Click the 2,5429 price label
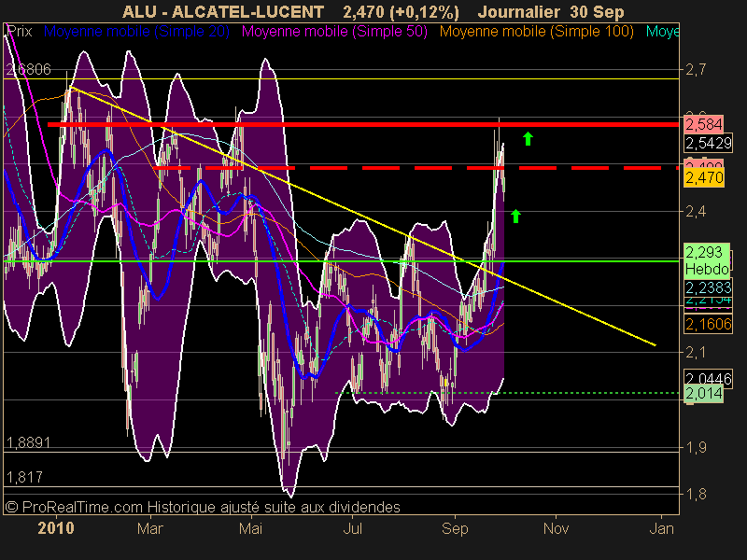The width and height of the screenshot is (747, 560). pyautogui.click(x=708, y=143)
